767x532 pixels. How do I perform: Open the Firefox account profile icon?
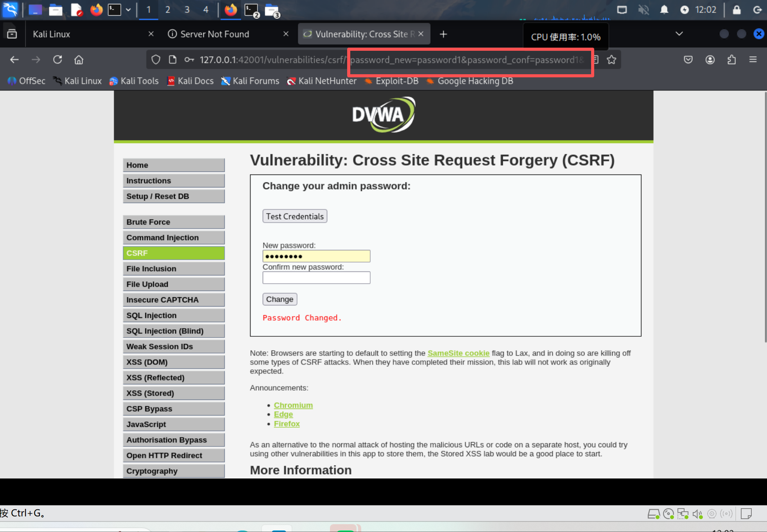point(710,60)
